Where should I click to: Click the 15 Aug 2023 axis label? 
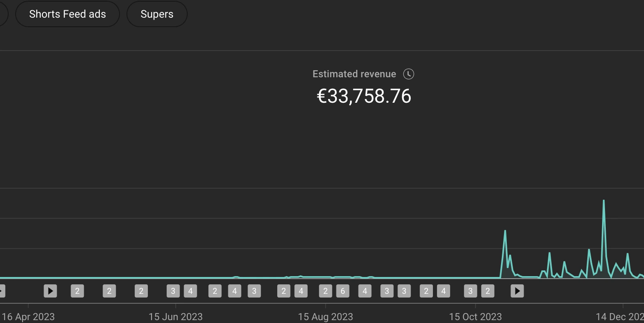point(325,317)
